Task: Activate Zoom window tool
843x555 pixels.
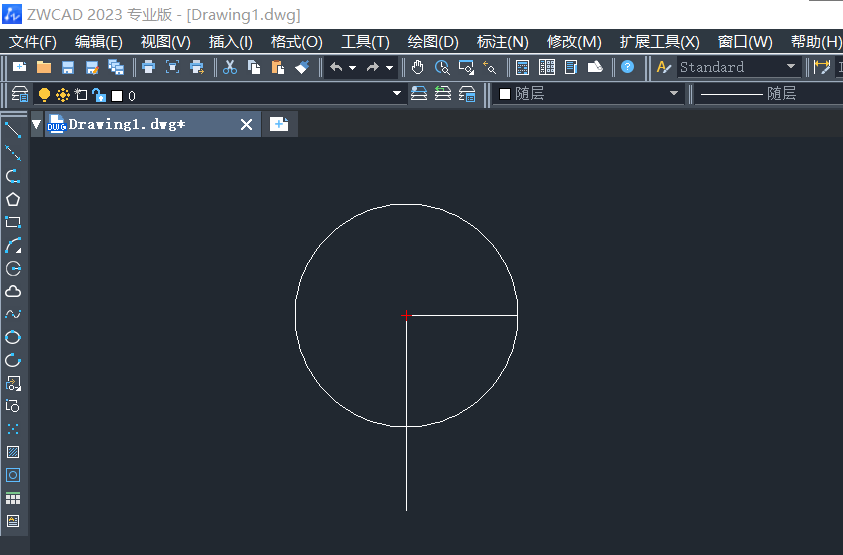Action: (466, 67)
